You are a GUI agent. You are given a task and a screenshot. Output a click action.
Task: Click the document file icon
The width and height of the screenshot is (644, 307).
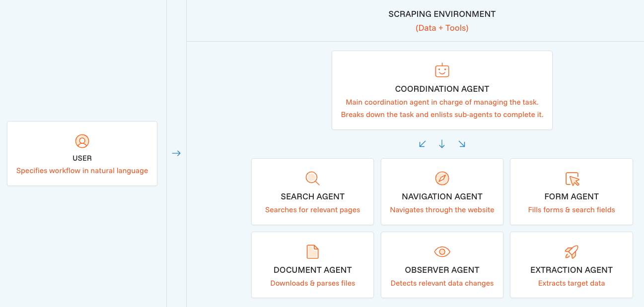pyautogui.click(x=312, y=252)
